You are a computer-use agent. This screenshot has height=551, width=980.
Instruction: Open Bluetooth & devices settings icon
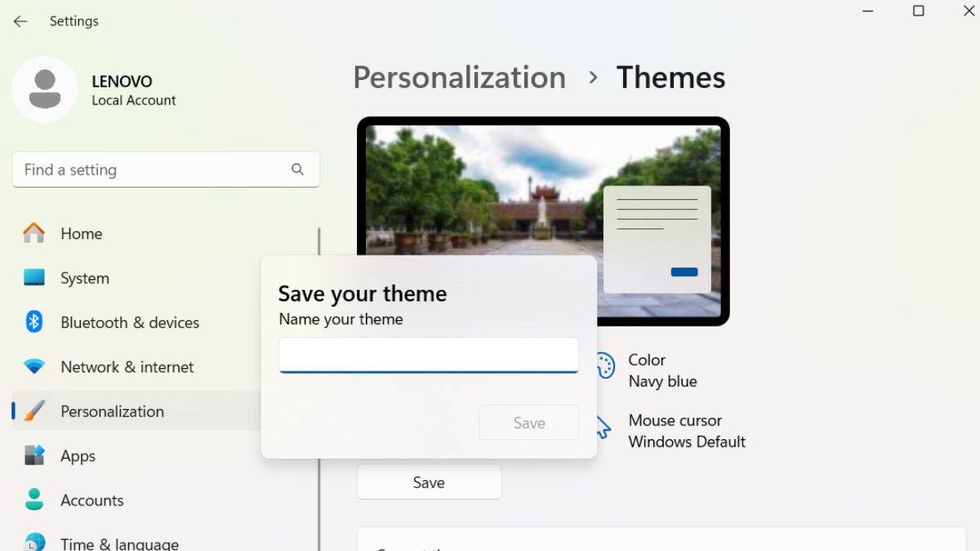coord(33,322)
